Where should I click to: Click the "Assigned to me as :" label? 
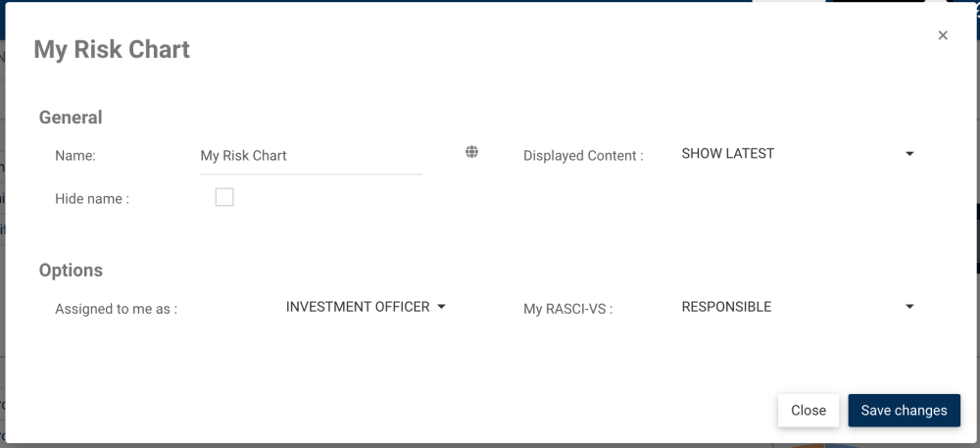coord(116,309)
